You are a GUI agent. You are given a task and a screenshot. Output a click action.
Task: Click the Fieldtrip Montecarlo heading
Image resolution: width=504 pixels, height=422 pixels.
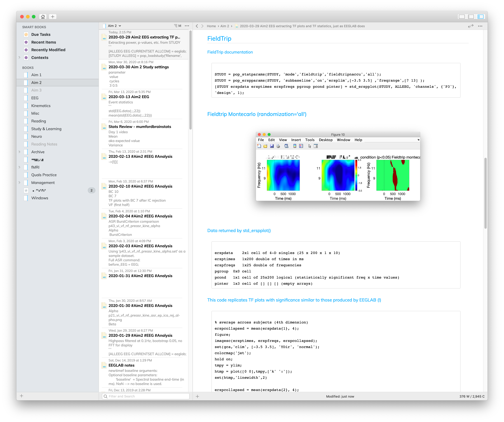click(257, 114)
